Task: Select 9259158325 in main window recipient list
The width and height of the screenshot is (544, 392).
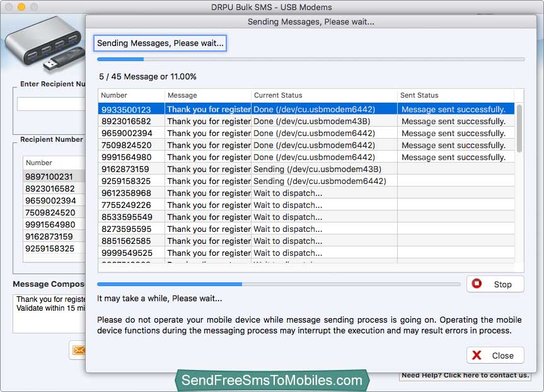Action: pos(54,248)
